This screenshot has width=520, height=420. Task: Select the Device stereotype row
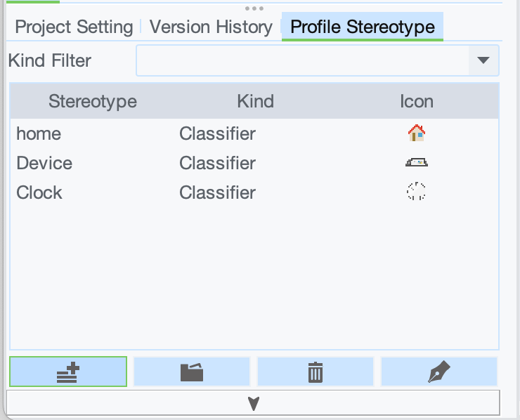click(44, 163)
